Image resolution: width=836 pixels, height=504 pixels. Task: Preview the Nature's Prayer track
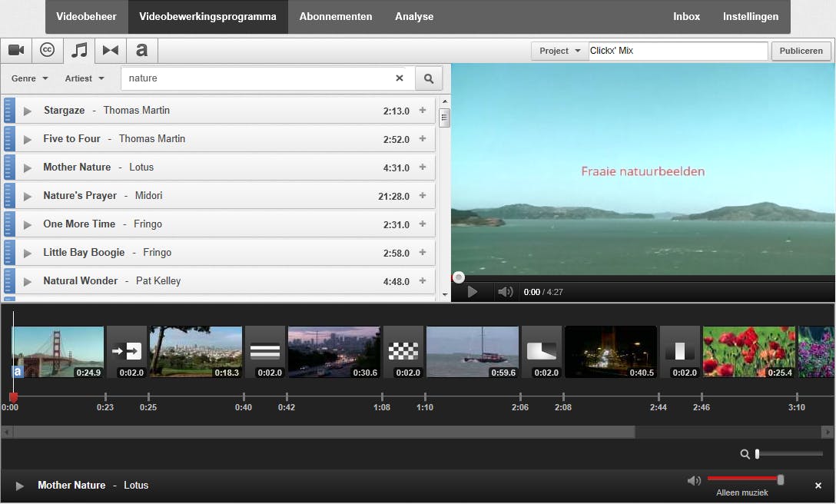click(28, 197)
